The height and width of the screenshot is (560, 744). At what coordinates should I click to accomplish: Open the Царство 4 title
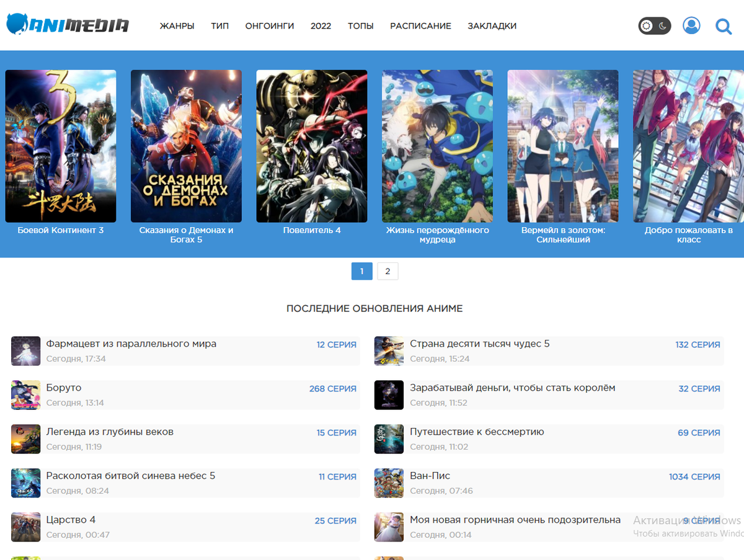pos(71,520)
